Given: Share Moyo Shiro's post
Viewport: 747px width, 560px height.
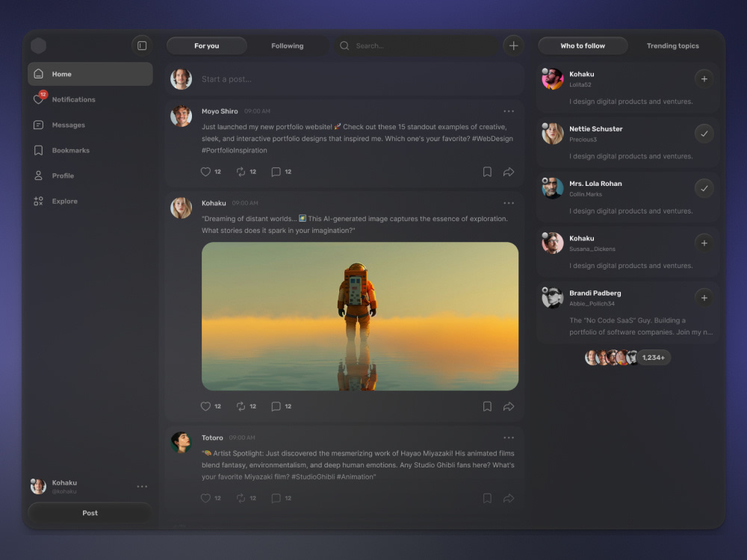Looking at the screenshot, I should 509,172.
